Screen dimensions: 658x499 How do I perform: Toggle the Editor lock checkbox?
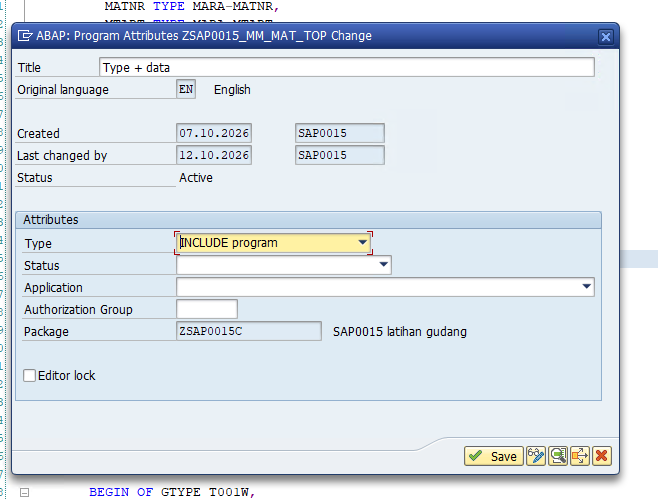point(29,375)
